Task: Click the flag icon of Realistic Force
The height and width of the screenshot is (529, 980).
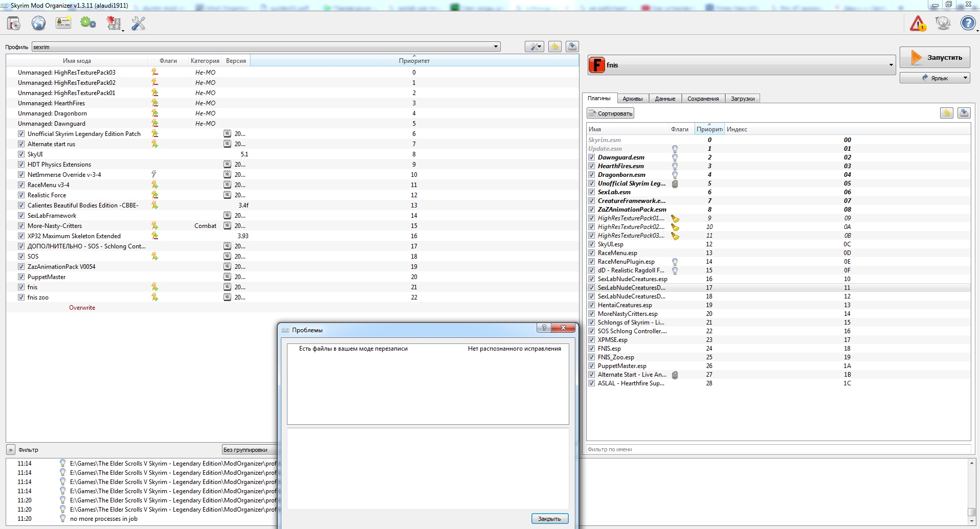Action: pos(154,195)
